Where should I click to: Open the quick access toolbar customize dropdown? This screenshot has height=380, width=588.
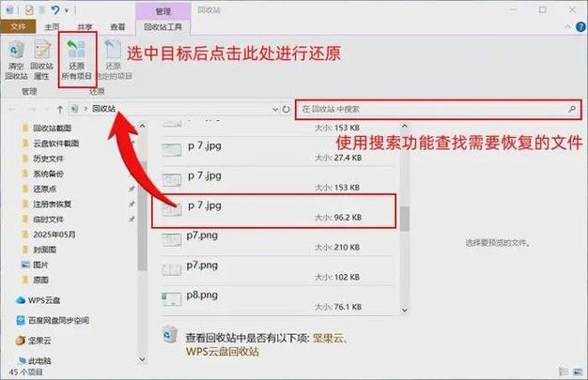point(67,10)
